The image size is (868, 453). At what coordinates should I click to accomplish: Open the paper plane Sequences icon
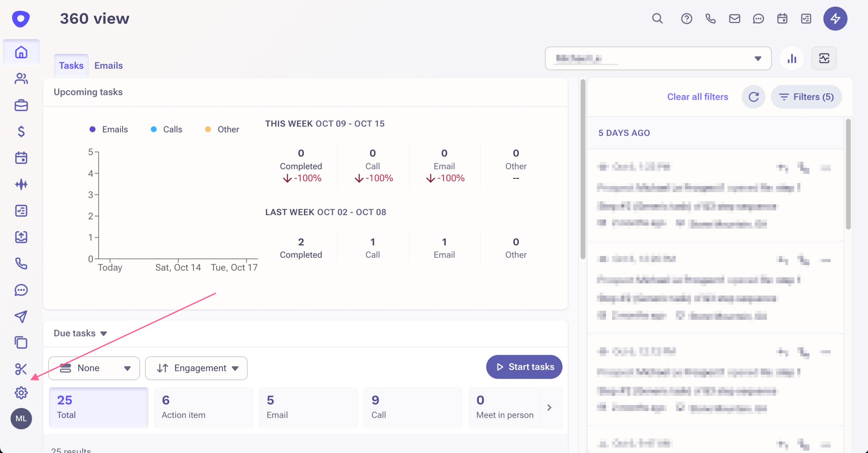point(21,316)
